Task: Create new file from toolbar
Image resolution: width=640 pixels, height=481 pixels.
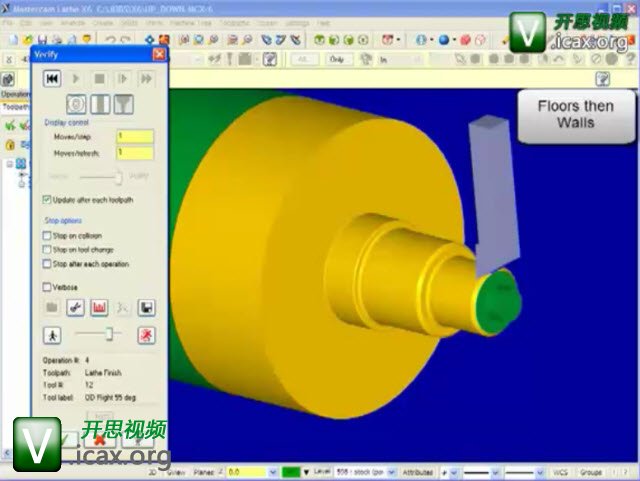Action: (13, 40)
